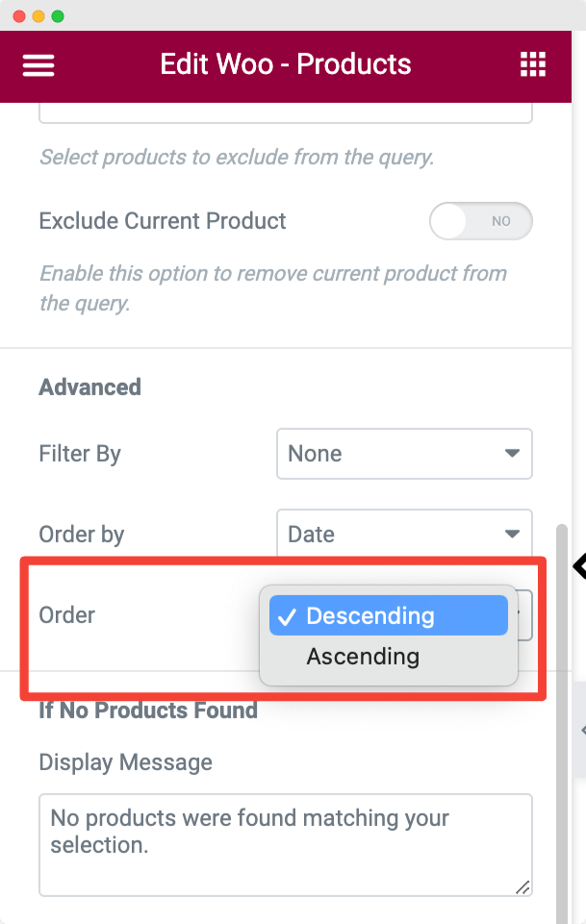Open the Order by Date dropdown
Viewport: 586px width, 924px height.
click(404, 534)
